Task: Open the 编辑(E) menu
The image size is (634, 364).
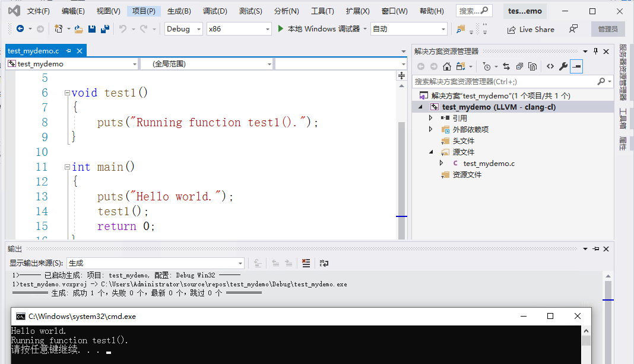Action: click(73, 11)
